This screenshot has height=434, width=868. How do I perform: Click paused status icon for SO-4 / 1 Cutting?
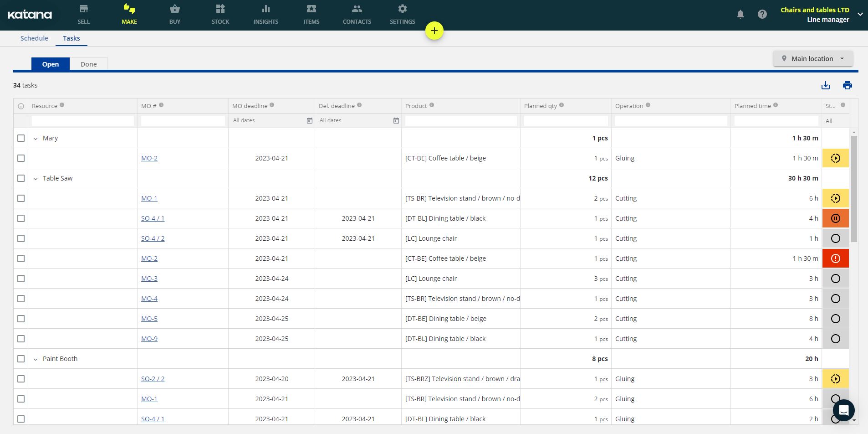pyautogui.click(x=836, y=218)
